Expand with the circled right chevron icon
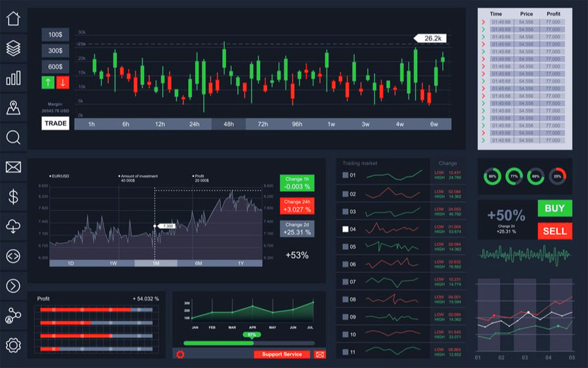This screenshot has width=588, height=368. pos(13,285)
